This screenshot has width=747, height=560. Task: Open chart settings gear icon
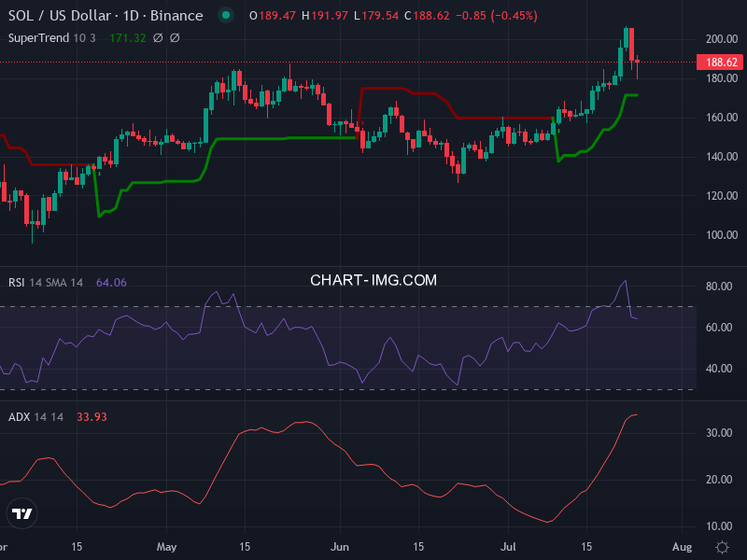pyautogui.click(x=722, y=547)
